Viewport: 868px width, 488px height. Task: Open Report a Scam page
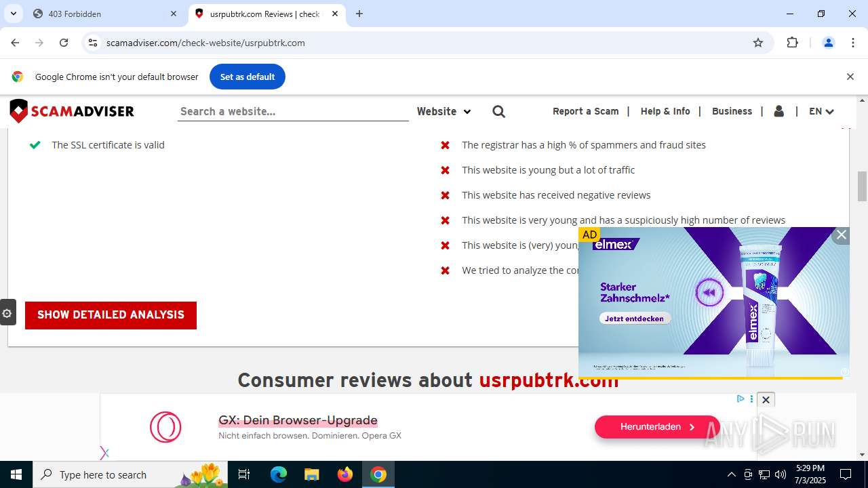(x=585, y=111)
